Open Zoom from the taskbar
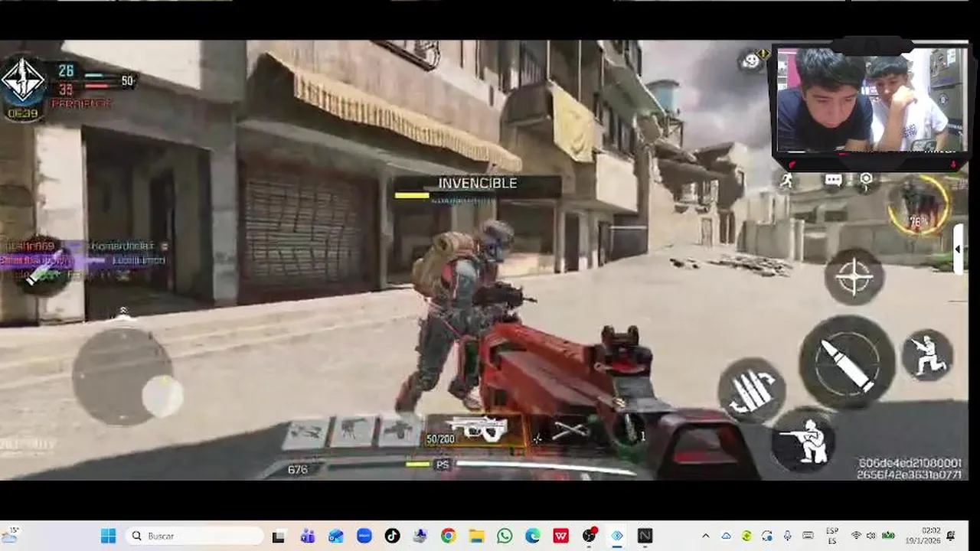 pyautogui.click(x=364, y=536)
